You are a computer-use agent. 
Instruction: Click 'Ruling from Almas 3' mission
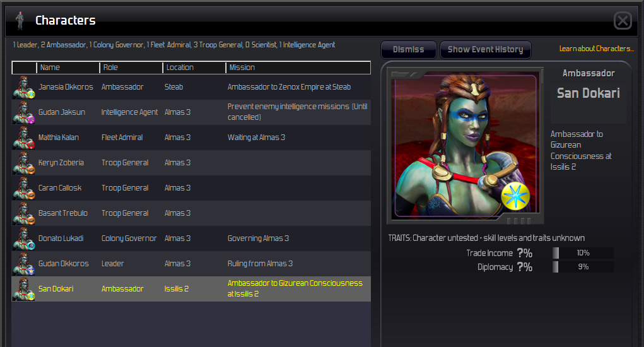pos(260,264)
